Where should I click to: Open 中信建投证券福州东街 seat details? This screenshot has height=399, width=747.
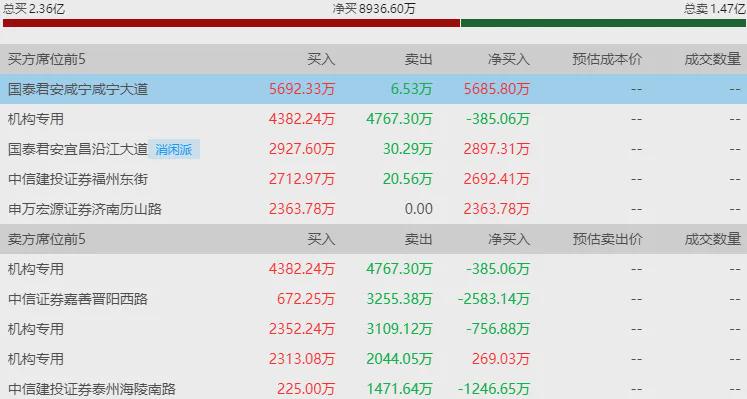78,179
